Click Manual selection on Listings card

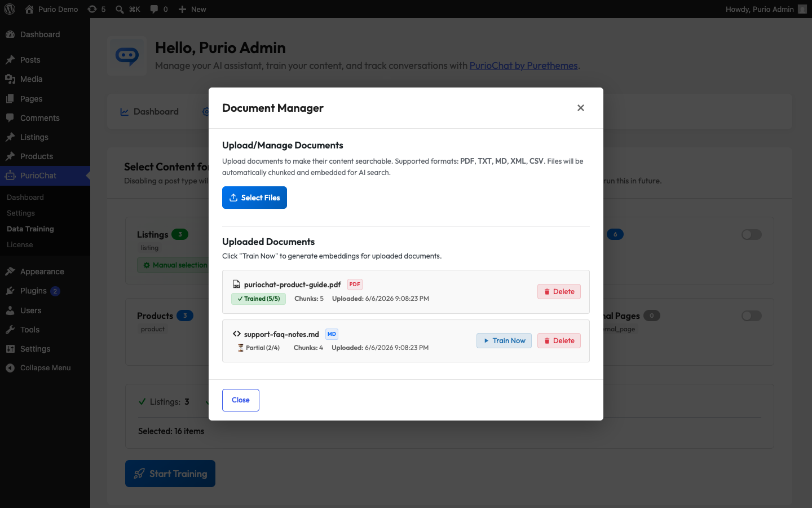click(x=175, y=265)
